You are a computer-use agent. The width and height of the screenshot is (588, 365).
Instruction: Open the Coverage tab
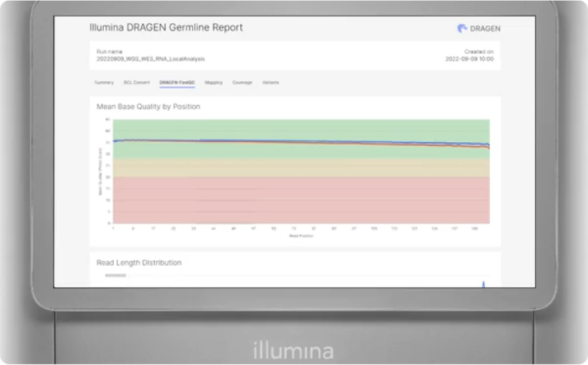tap(242, 83)
